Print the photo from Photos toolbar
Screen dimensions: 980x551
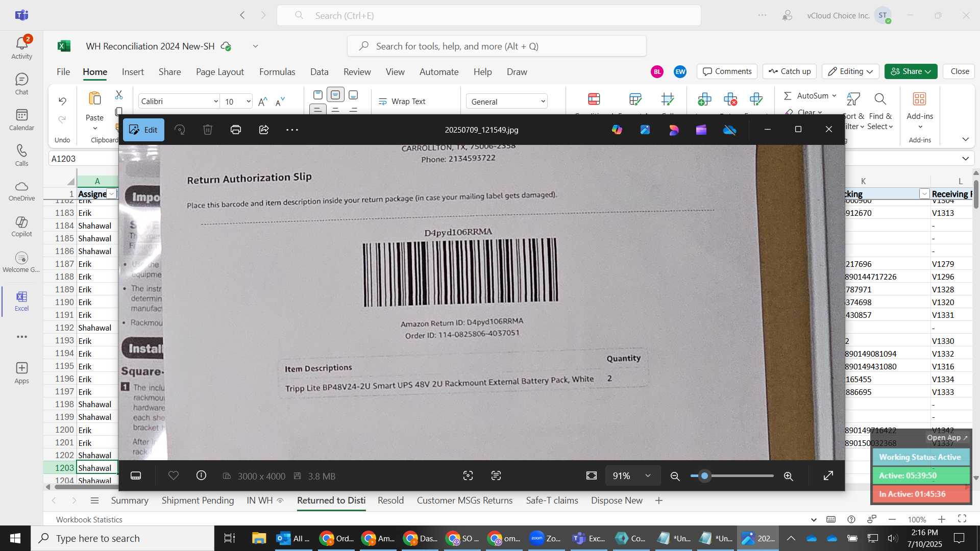(236, 130)
